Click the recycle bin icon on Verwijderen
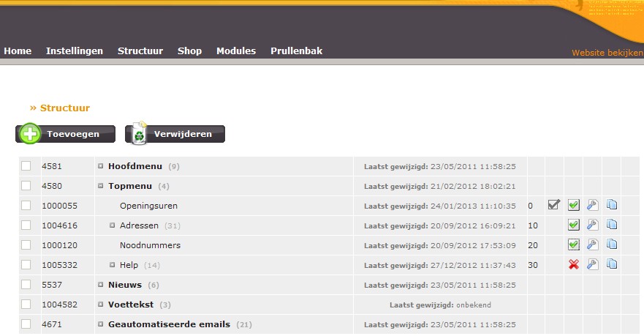 [140, 132]
